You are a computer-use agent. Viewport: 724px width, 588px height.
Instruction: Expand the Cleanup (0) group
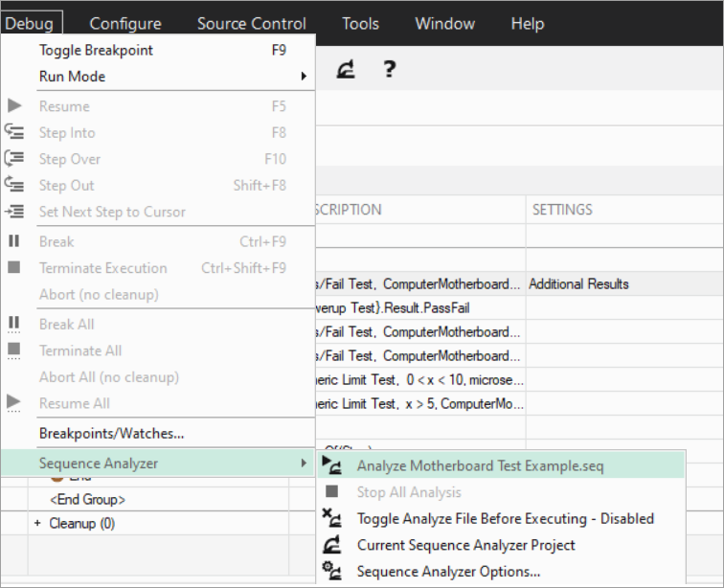pos(37,523)
